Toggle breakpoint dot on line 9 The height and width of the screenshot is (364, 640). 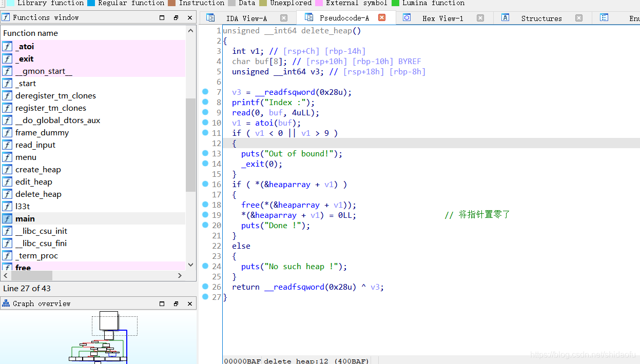(205, 112)
